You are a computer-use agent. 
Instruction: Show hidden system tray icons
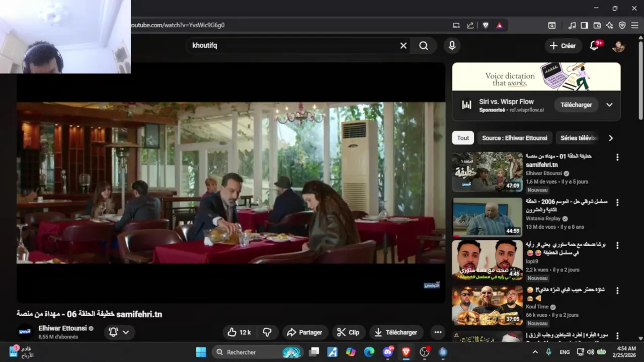tap(535, 352)
